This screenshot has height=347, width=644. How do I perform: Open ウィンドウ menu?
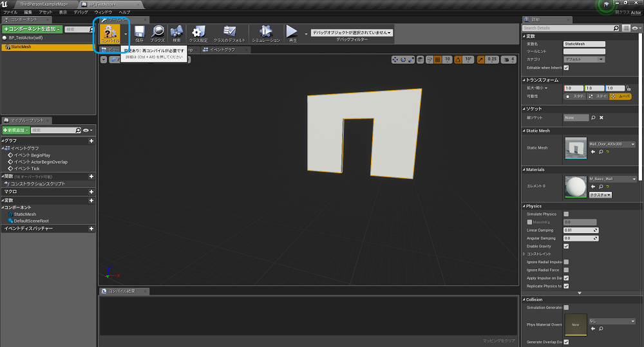103,12
